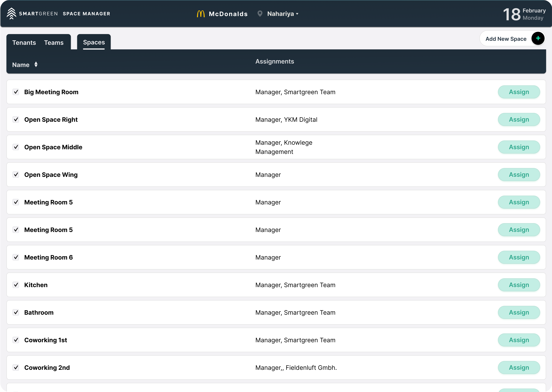This screenshot has width=552, height=392.
Task: Toggle the Coworking 2nd checkbox
Action: pos(16,367)
